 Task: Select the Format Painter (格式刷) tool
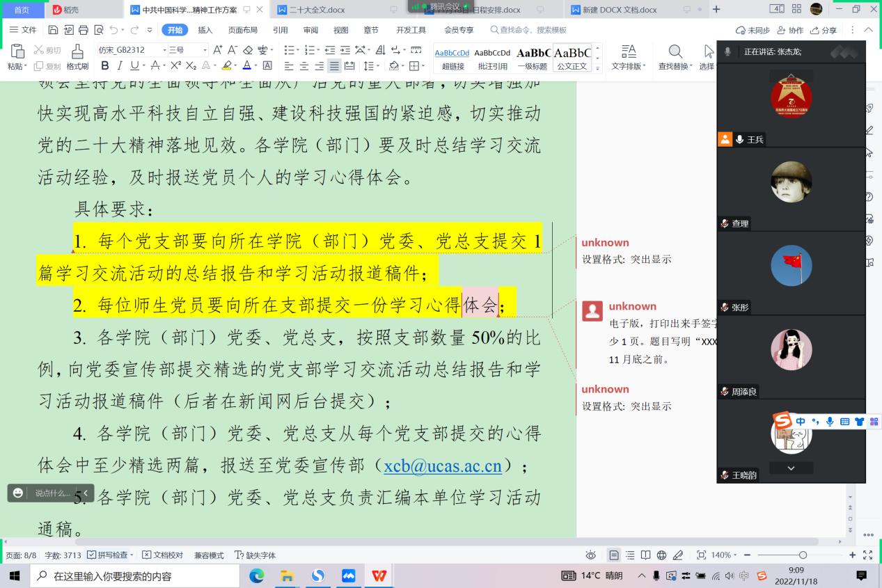pos(77,57)
